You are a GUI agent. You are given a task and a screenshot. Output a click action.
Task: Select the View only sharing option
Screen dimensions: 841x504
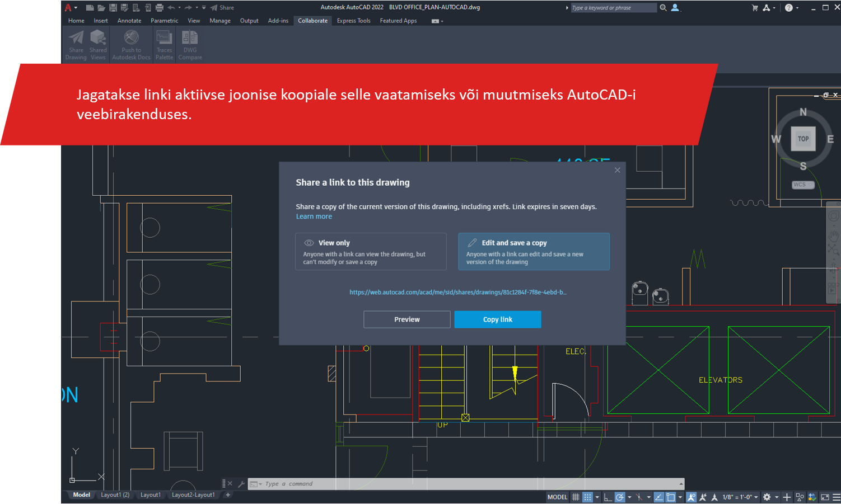(x=371, y=252)
